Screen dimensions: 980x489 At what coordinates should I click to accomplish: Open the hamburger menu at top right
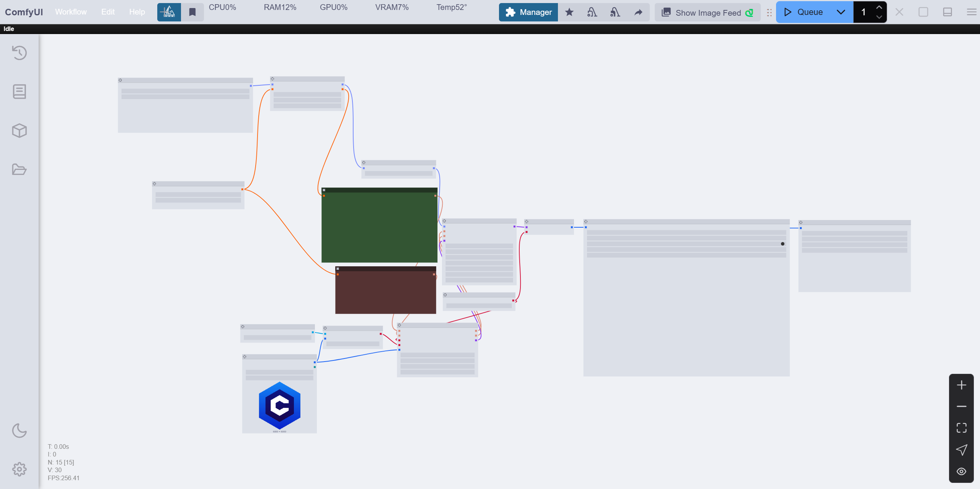tap(971, 12)
